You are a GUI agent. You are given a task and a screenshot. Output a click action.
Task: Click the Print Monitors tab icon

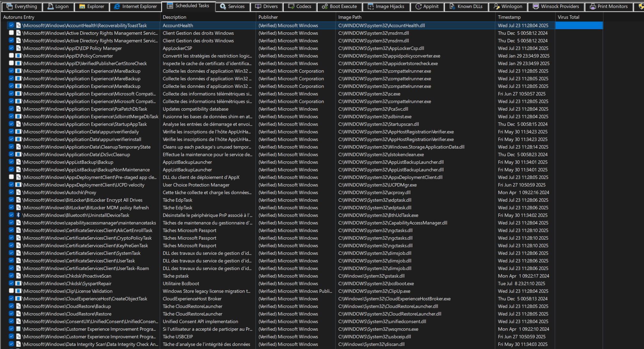(x=593, y=6)
